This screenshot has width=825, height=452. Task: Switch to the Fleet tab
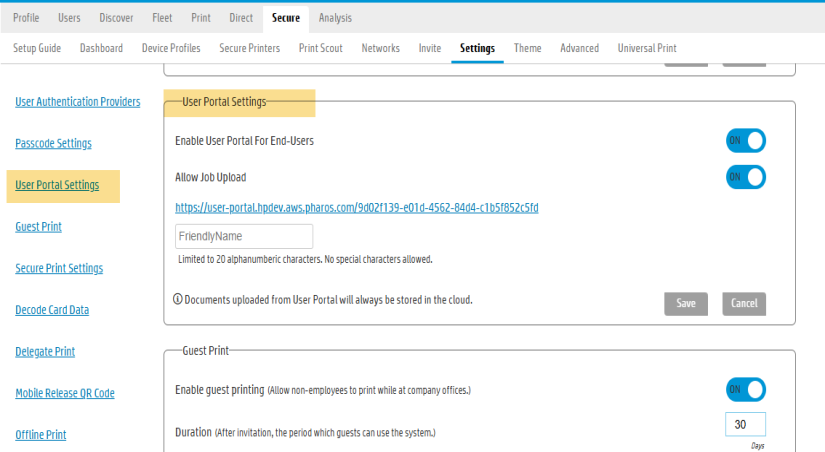point(162,18)
